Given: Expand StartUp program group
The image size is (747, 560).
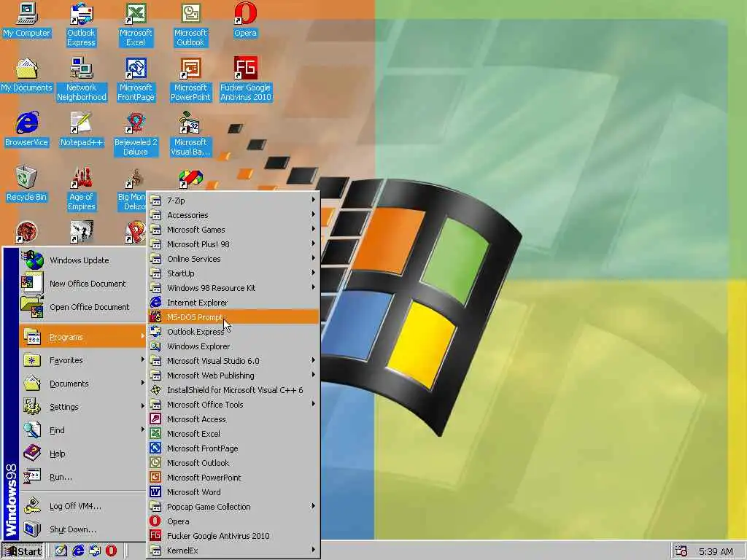Looking at the screenshot, I should tap(233, 273).
